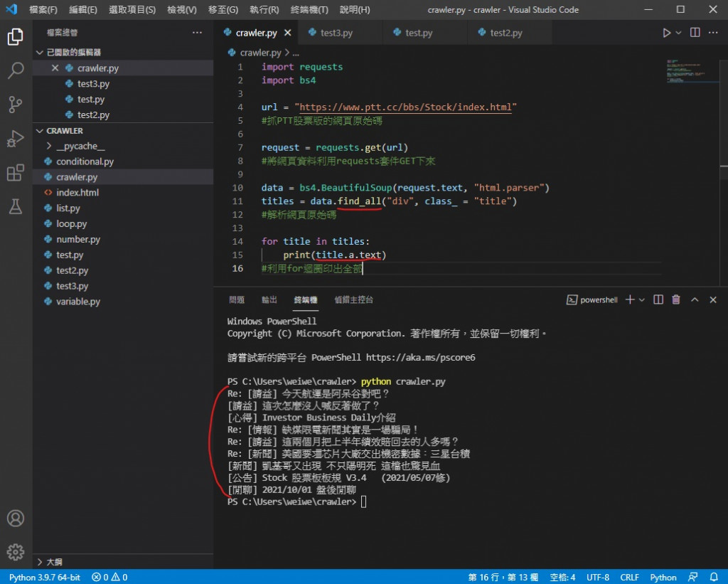The image size is (728, 584).
Task: Open the 移至(G) menu
Action: coord(223,9)
